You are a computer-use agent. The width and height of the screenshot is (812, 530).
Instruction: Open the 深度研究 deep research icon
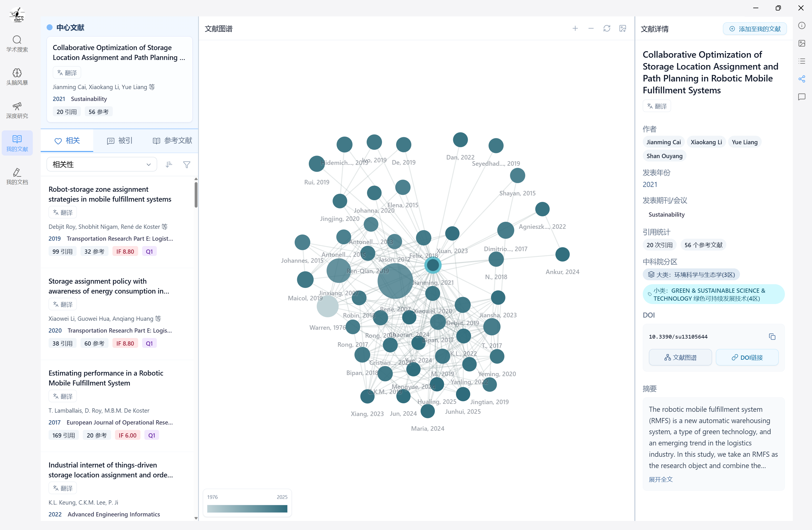tap(17, 110)
